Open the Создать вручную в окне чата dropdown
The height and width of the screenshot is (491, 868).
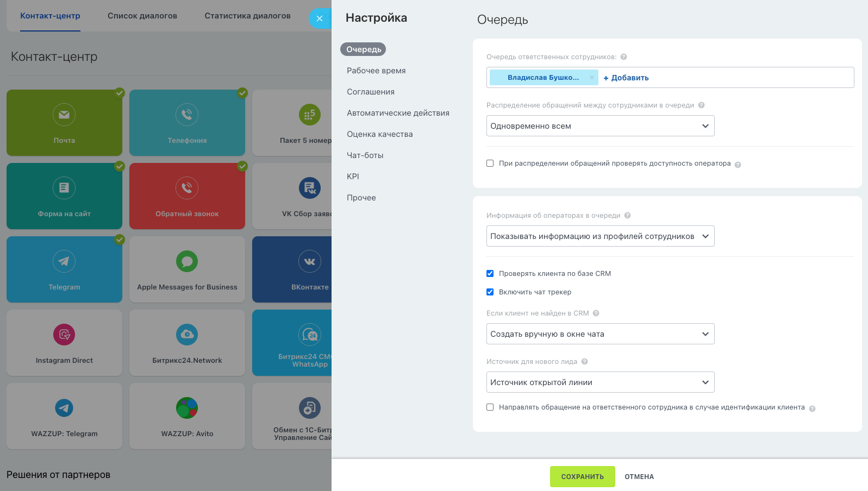(x=600, y=334)
